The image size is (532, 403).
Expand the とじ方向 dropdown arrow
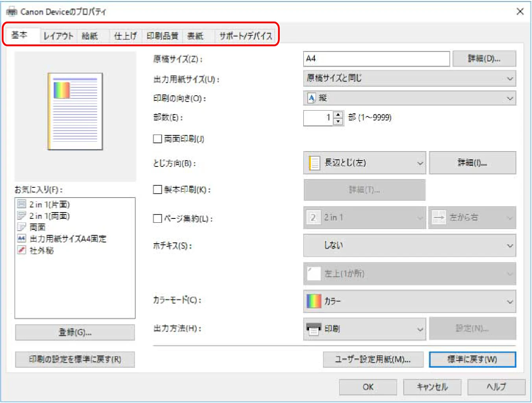[420, 163]
